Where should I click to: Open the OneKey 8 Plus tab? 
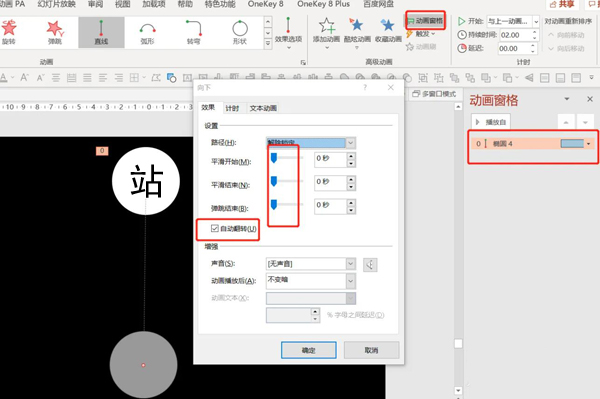click(x=323, y=4)
